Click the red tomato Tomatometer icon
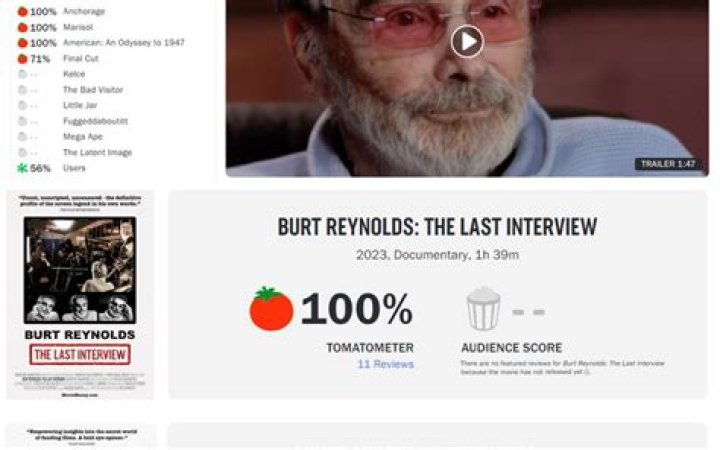This screenshot has height=450, width=720. pos(271,309)
